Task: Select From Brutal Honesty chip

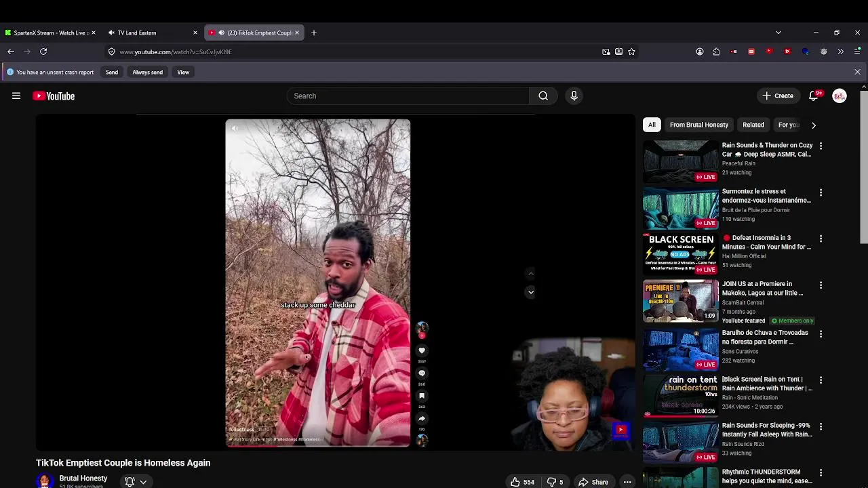Action: coord(699,125)
